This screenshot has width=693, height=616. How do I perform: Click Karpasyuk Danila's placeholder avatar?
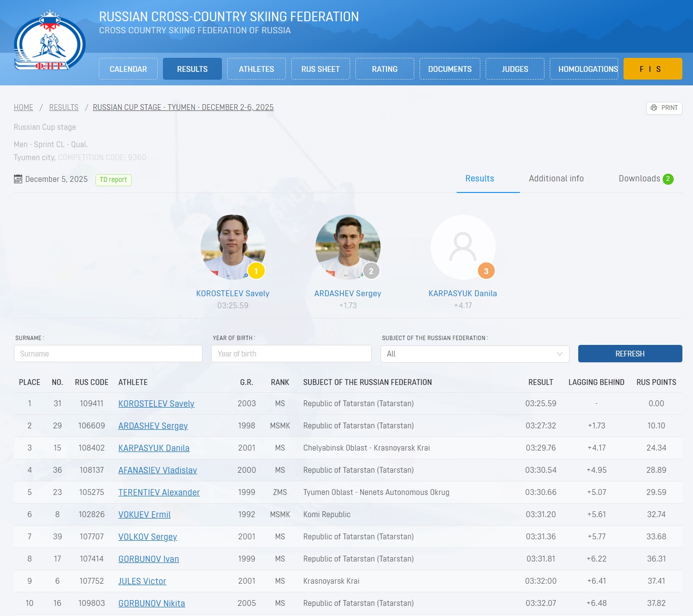(463, 247)
